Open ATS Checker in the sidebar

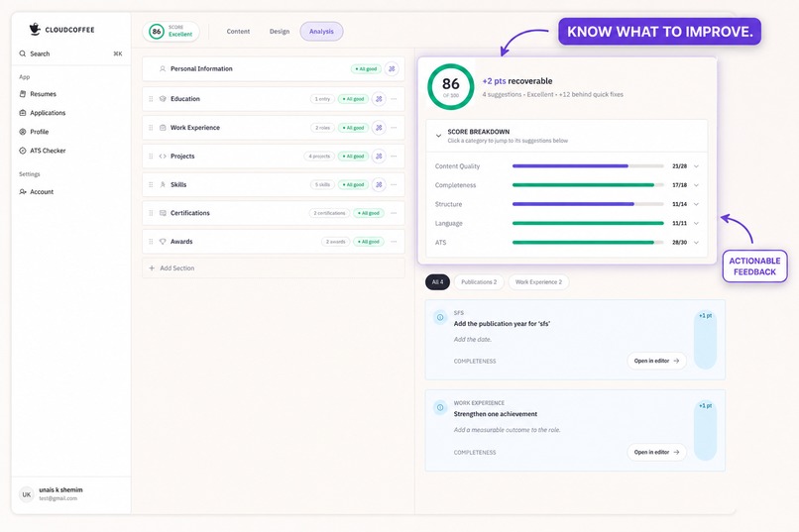pos(48,151)
